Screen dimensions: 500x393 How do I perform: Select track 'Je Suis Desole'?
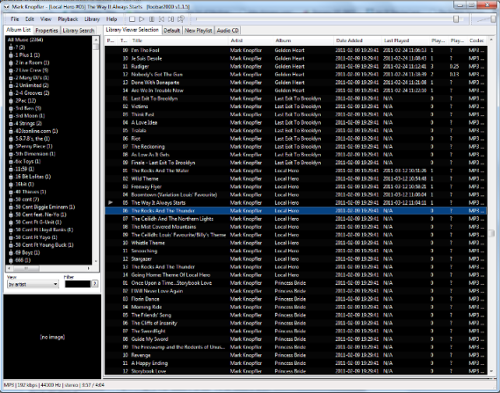295,58
